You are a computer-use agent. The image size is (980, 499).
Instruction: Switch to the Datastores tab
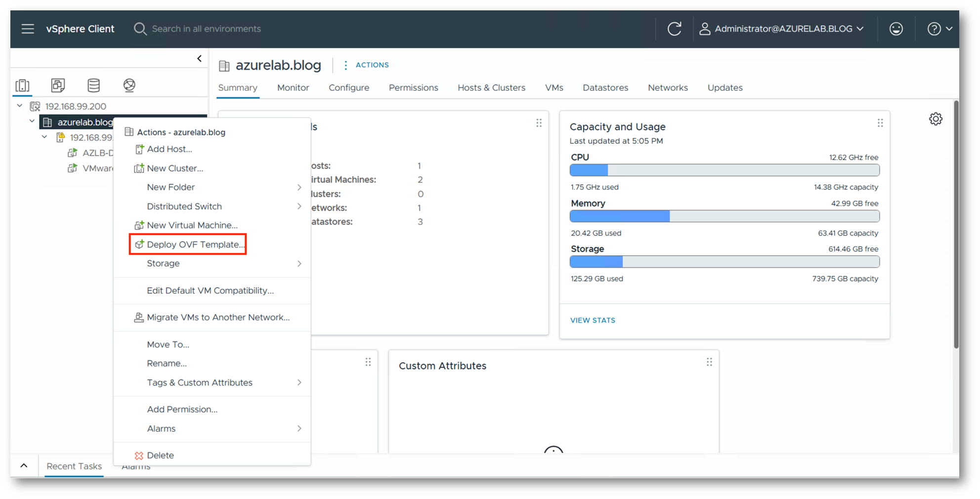point(605,88)
